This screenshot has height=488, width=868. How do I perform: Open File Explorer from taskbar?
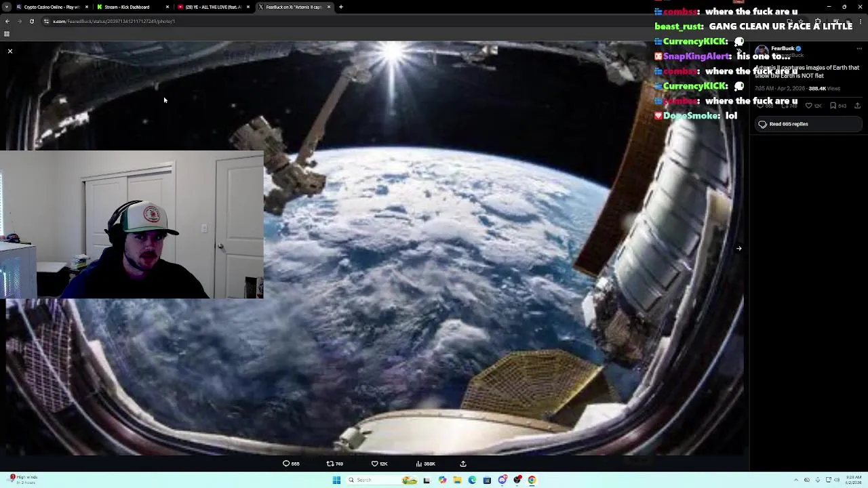tap(457, 480)
